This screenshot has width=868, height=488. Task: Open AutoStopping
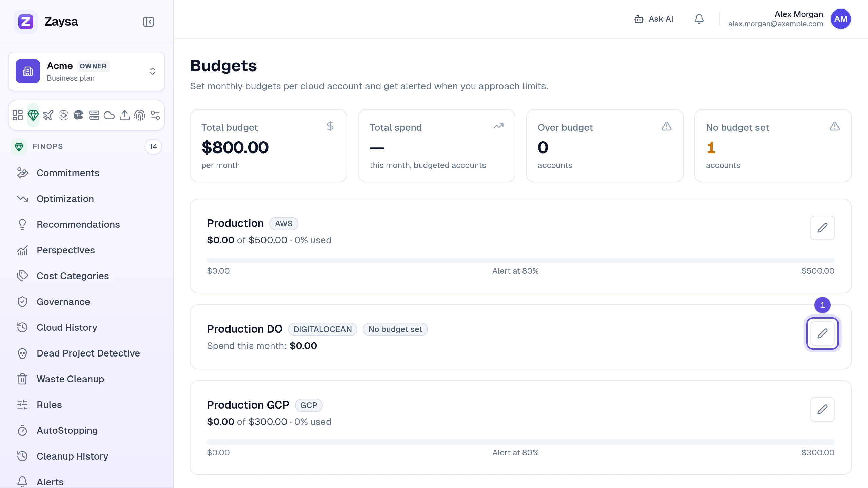(x=86, y=430)
